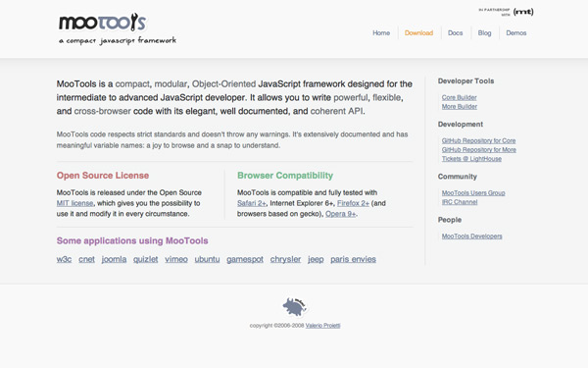View the MooTools Developers link
This screenshot has width=588, height=368.
point(471,237)
